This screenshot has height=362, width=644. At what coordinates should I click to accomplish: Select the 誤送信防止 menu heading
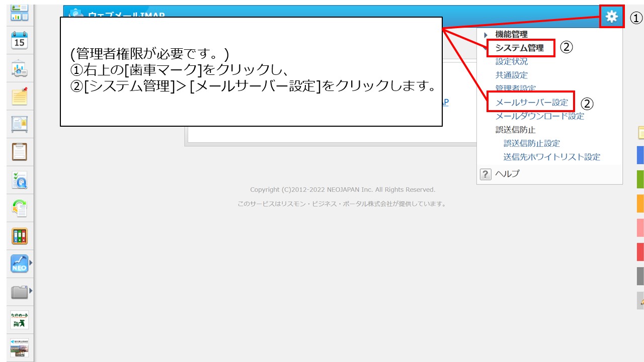coord(516,130)
